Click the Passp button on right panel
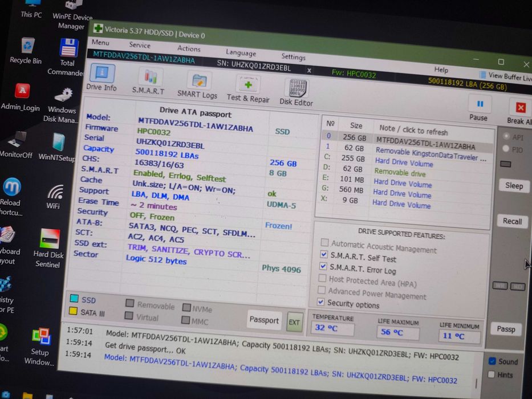This screenshot has height=399, width=532. coord(506,329)
